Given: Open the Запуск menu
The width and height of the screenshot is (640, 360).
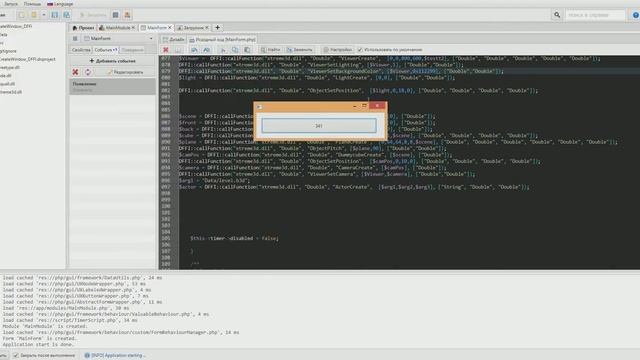Looking at the screenshot, I should click(x=10, y=4).
